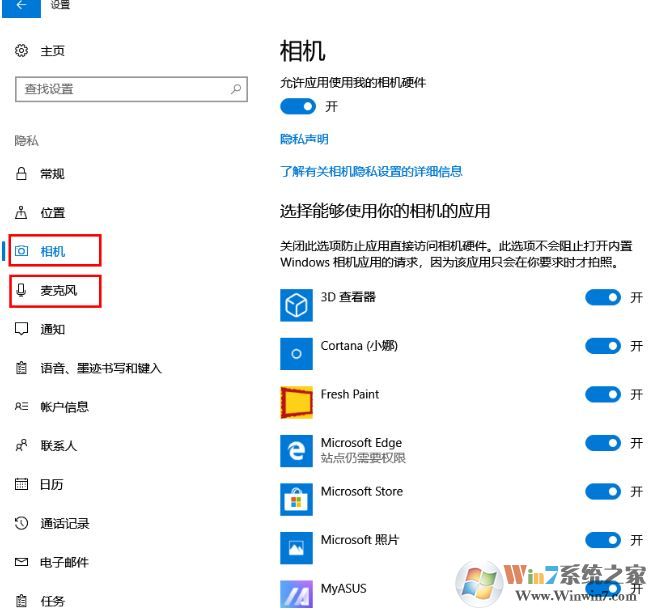The width and height of the screenshot is (653, 610).
Task: Click the microphone icon beside 麦克风
Action: tap(21, 290)
